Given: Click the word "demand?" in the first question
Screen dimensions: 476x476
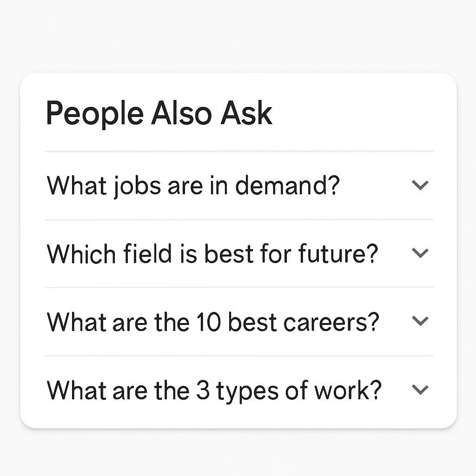Looking at the screenshot, I should click(288, 185).
